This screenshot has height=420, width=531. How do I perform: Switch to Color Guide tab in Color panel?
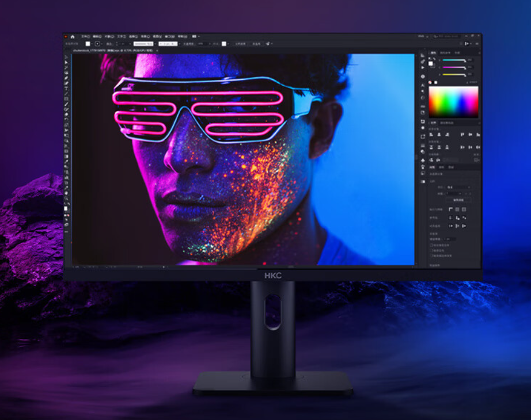click(445, 53)
